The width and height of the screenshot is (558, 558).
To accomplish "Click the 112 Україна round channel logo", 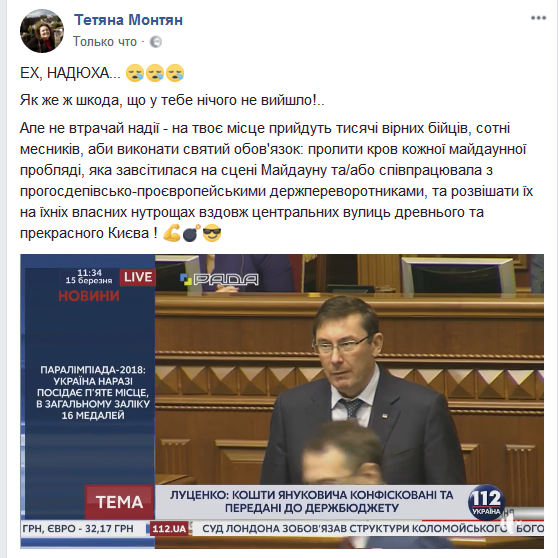I will click(487, 502).
